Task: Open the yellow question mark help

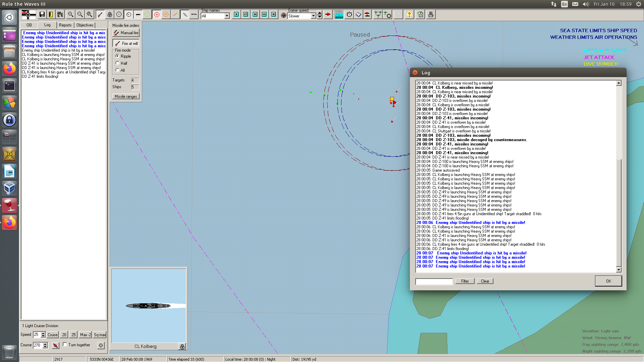Action: coord(409,14)
